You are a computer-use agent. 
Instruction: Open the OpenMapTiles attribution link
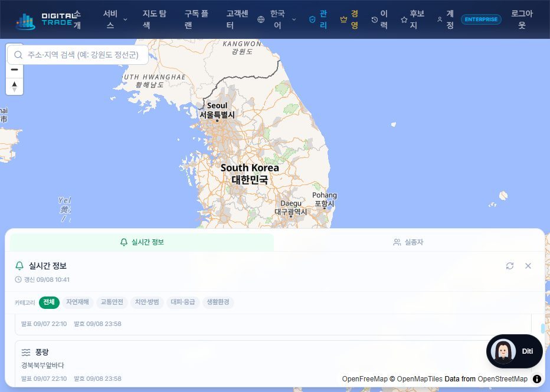click(420, 378)
